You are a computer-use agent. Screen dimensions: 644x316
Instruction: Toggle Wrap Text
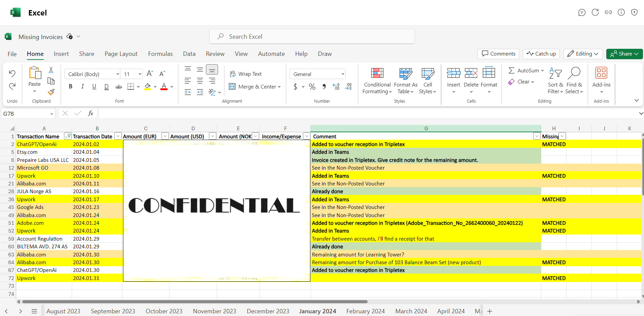[245, 74]
